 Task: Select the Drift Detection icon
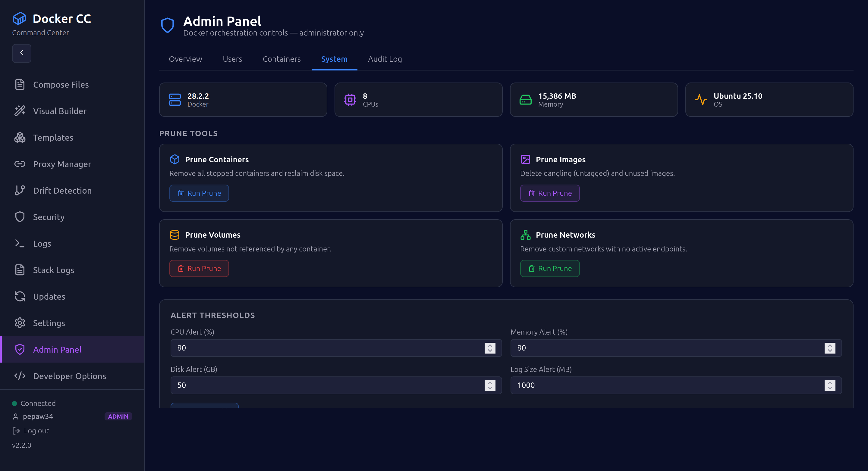coord(20,190)
